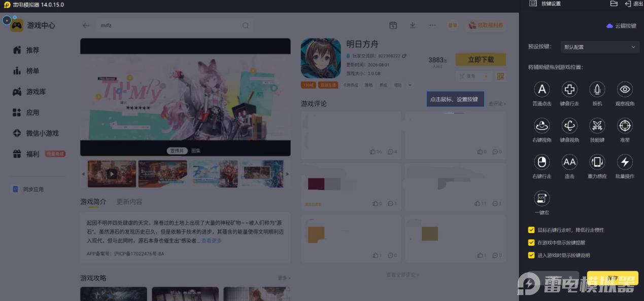Viewport: 644px width, 301px height.
Task: Open 榜单 rankings in the sidebar
Action: (x=26, y=71)
